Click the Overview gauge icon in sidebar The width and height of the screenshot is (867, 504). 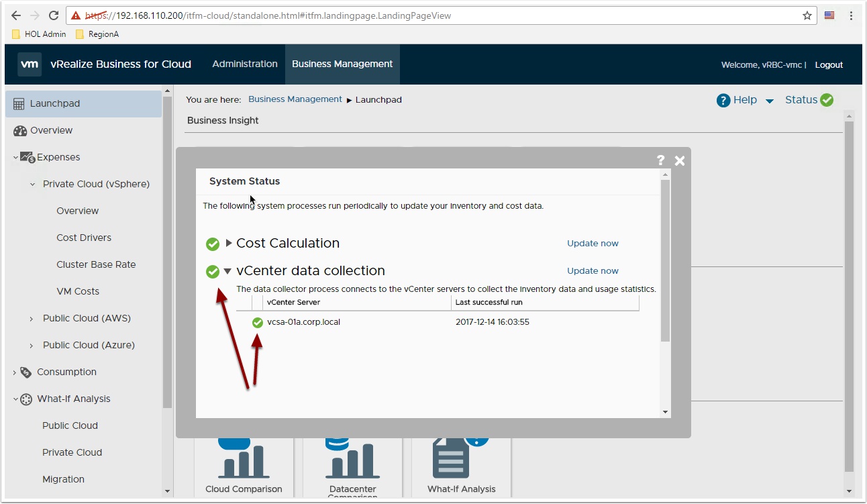pos(20,131)
